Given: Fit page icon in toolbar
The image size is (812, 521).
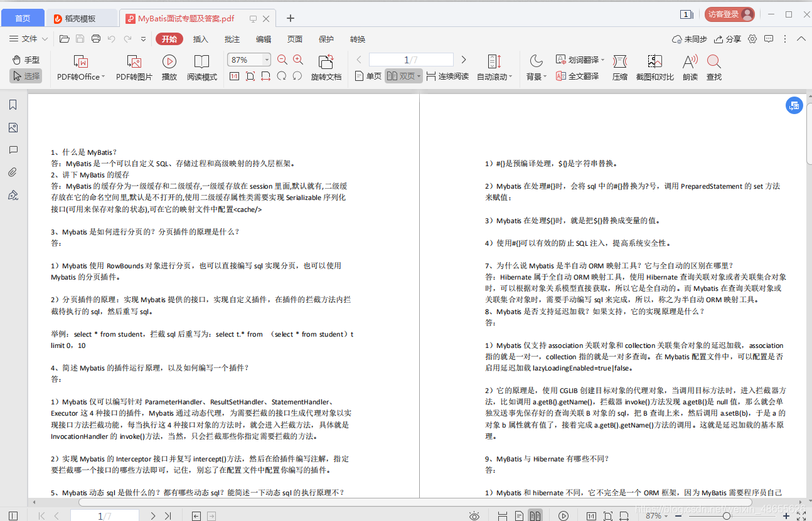Looking at the screenshot, I should [x=250, y=76].
